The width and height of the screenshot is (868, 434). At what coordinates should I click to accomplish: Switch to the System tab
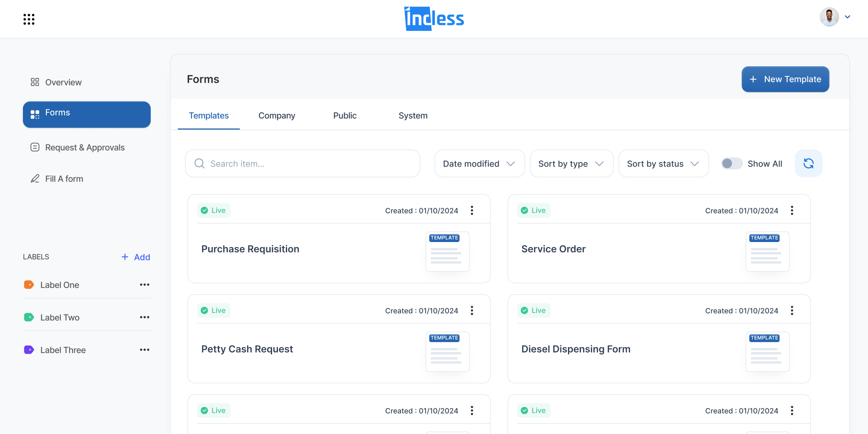tap(413, 116)
